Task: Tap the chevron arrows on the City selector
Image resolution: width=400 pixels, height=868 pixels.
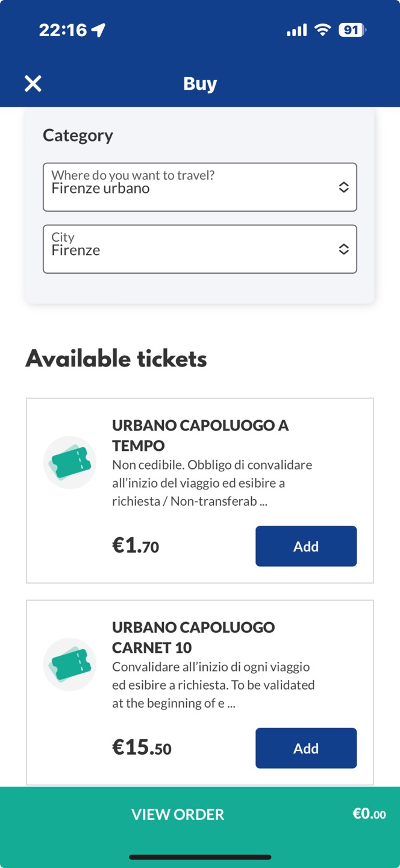Action: point(343,250)
